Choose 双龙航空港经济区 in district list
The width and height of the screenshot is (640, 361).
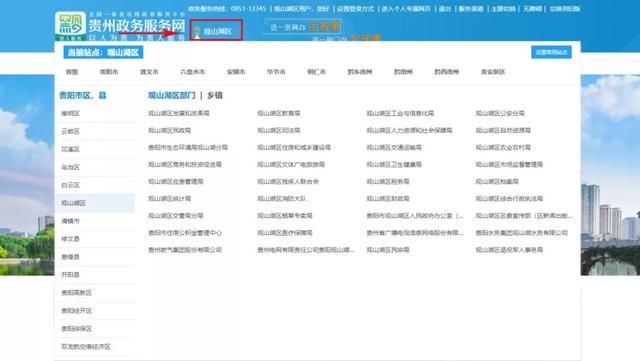tap(86, 347)
